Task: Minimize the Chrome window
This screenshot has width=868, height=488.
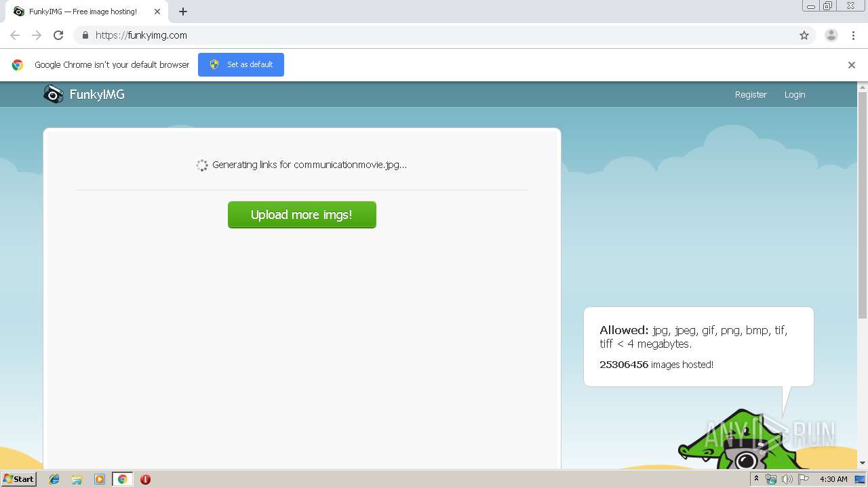Action: [x=810, y=6]
